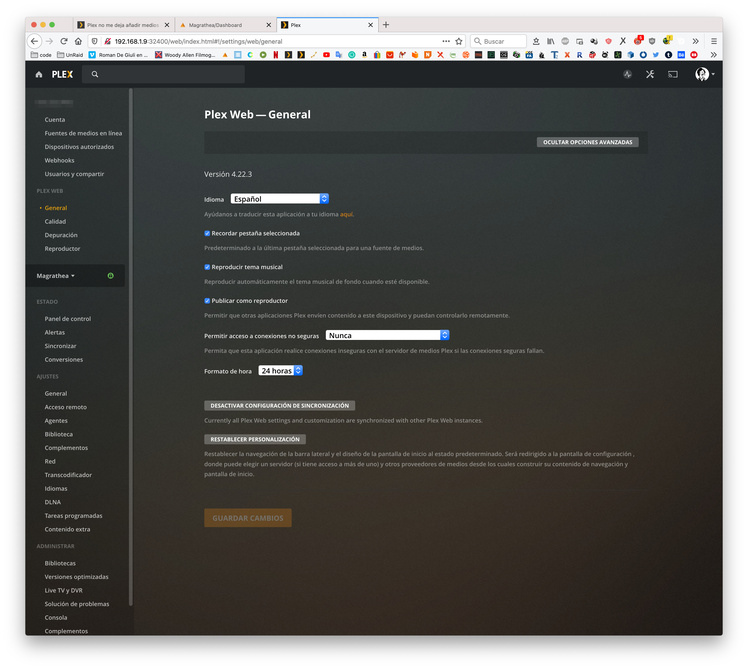Click the green server status icon beside Magrathea
Image resolution: width=748 pixels, height=669 pixels.
[x=111, y=276]
